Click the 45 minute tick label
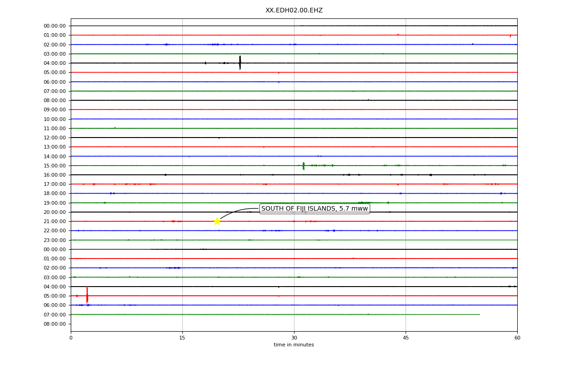The width and height of the screenshot is (588, 368). point(406,338)
